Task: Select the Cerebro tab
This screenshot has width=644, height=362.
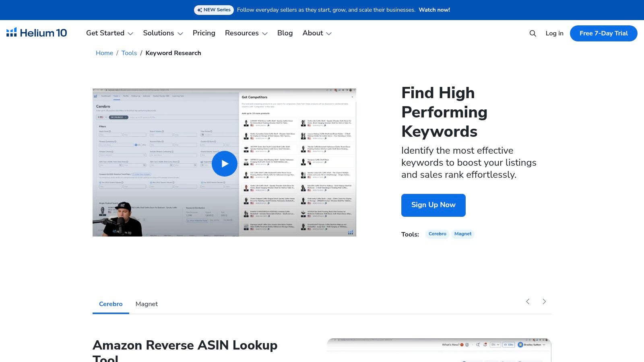Action: coord(111,304)
